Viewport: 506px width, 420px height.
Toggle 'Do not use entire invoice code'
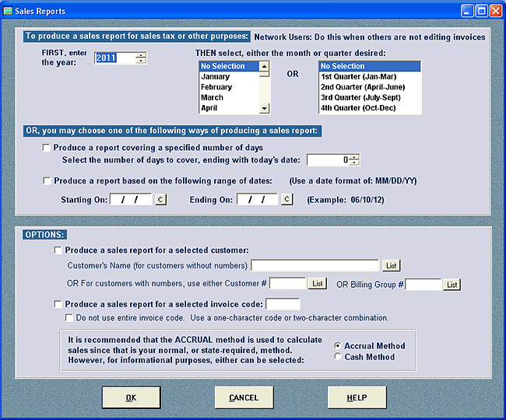click(x=69, y=317)
